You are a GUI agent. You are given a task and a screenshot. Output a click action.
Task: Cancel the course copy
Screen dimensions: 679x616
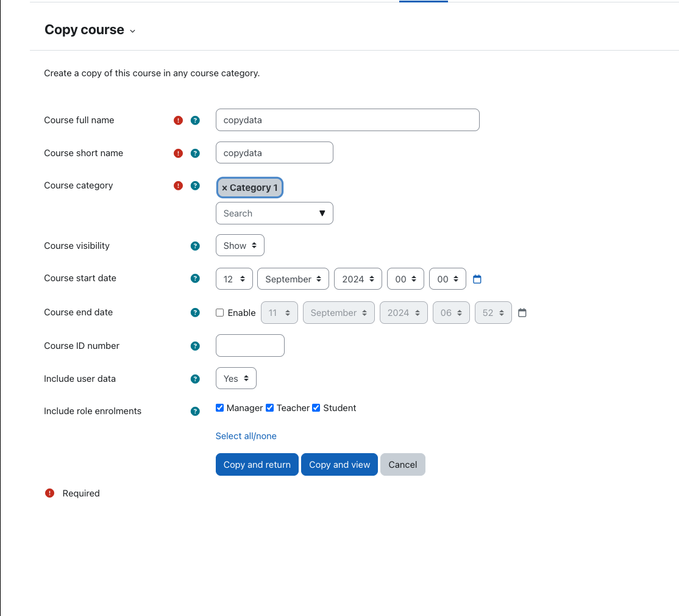(x=403, y=464)
